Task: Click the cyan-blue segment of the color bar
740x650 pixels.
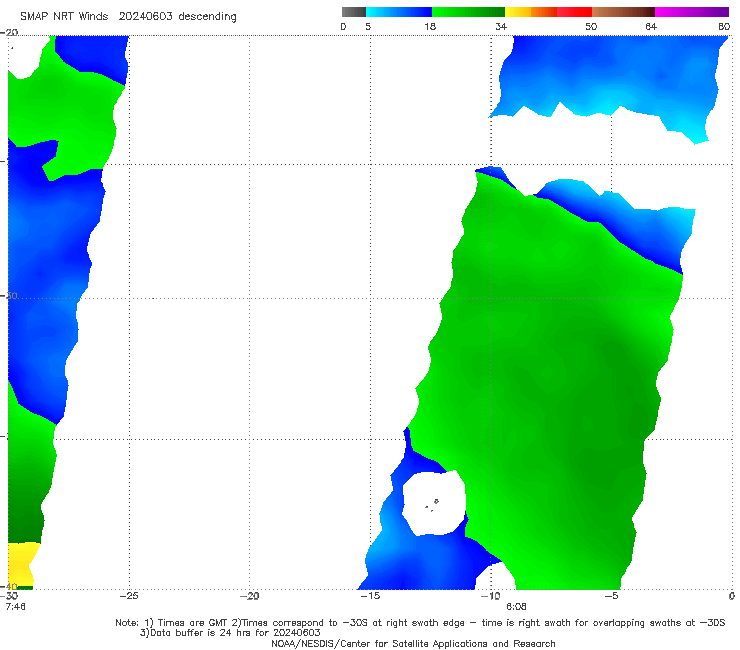Action: point(399,12)
